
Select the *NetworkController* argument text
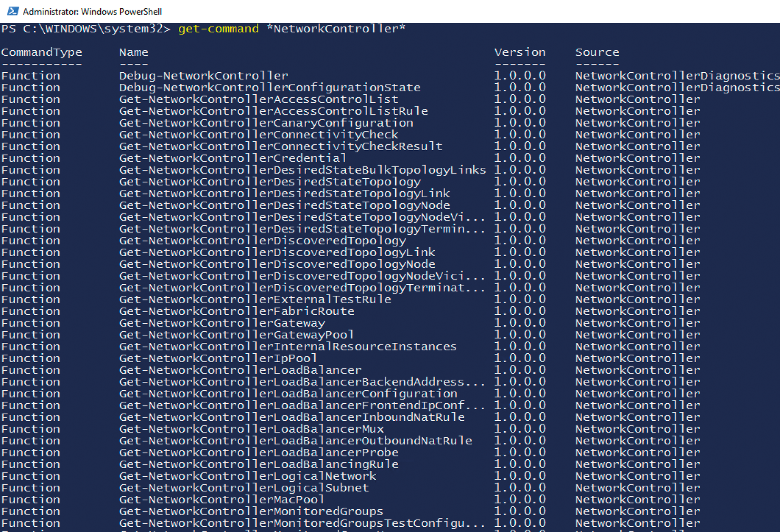coord(337,28)
